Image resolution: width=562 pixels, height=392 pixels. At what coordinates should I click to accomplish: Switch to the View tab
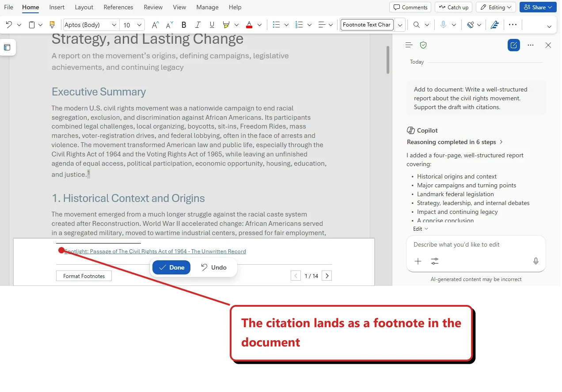pyautogui.click(x=179, y=7)
